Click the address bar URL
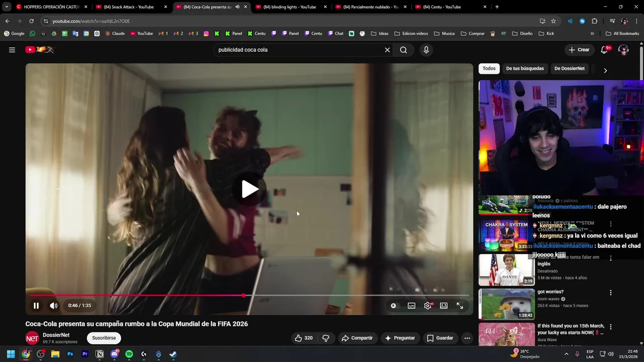This screenshot has height=362, width=644. click(x=91, y=21)
